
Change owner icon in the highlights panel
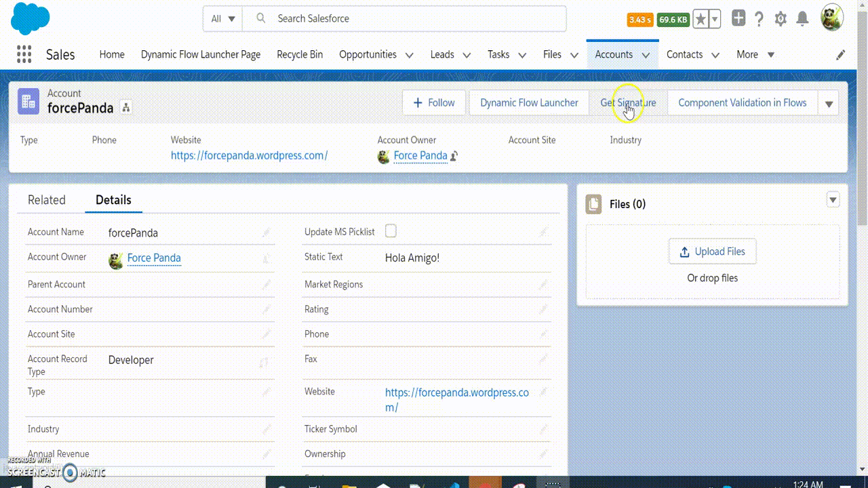(454, 157)
